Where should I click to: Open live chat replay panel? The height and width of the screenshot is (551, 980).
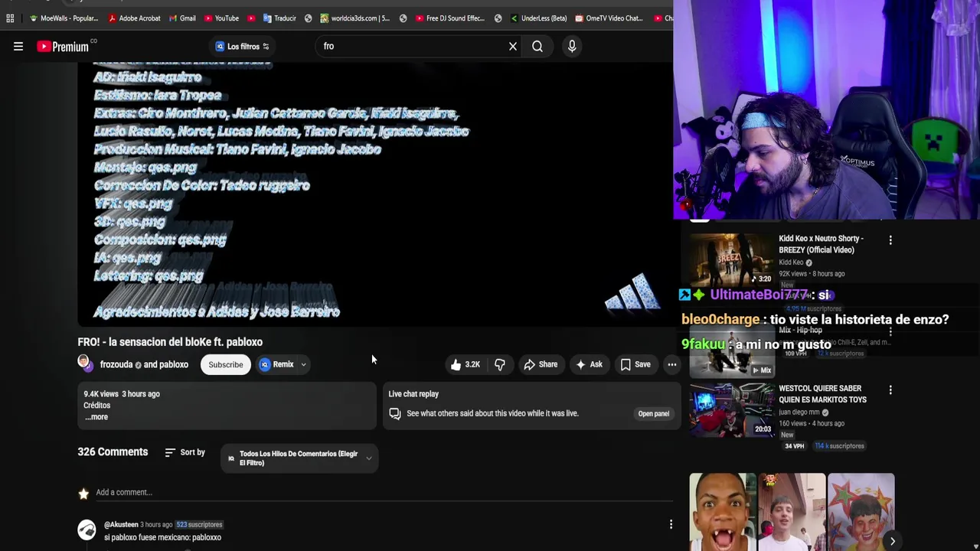653,414
